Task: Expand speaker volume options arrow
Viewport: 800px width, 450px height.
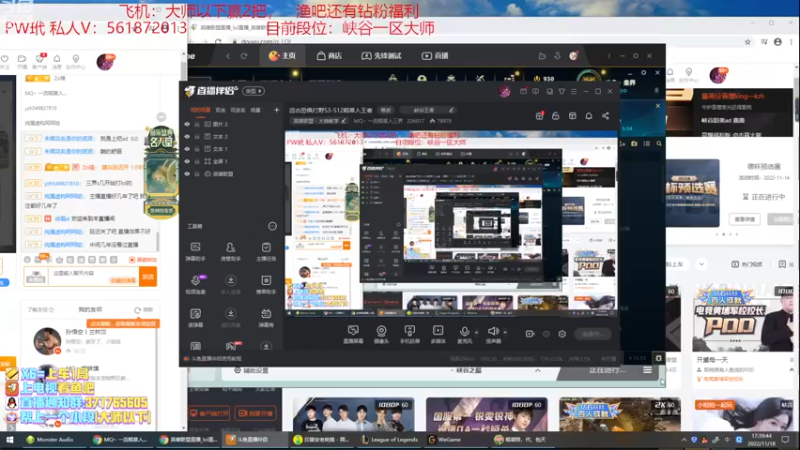Action: (x=505, y=332)
